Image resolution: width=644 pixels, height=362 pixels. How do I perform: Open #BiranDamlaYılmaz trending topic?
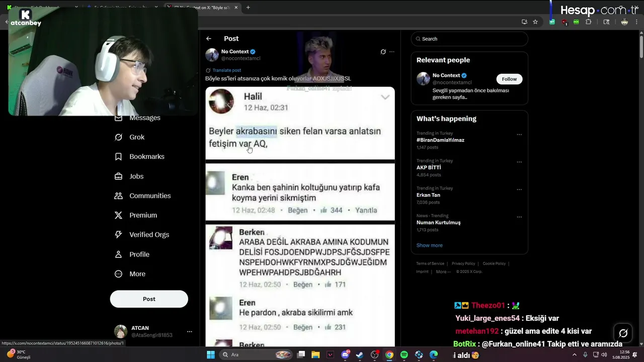(x=440, y=140)
